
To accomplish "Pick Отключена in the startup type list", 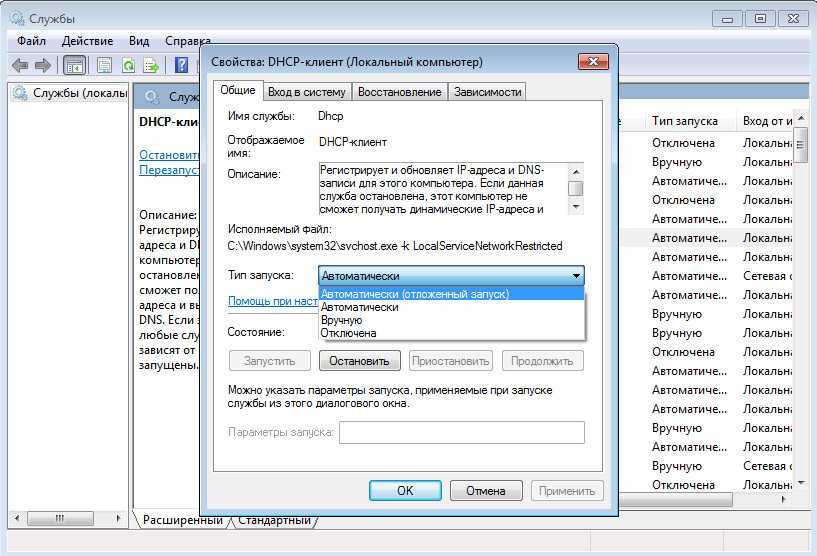I will coord(348,333).
